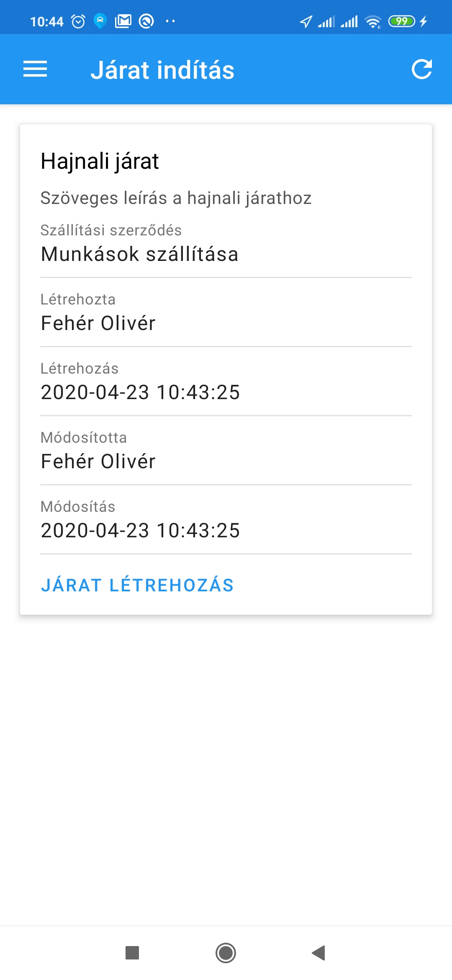Screen dimensions: 452x980
Task: Tap the blue car location status icon
Action: tap(100, 21)
